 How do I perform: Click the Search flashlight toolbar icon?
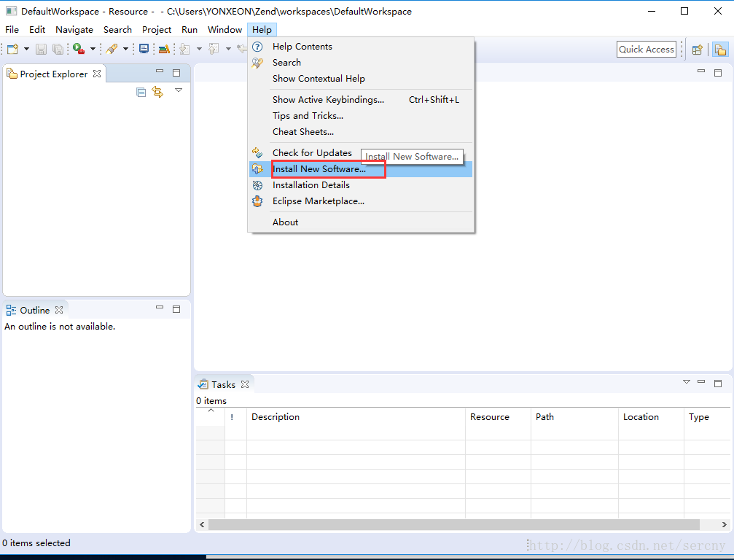coord(112,49)
